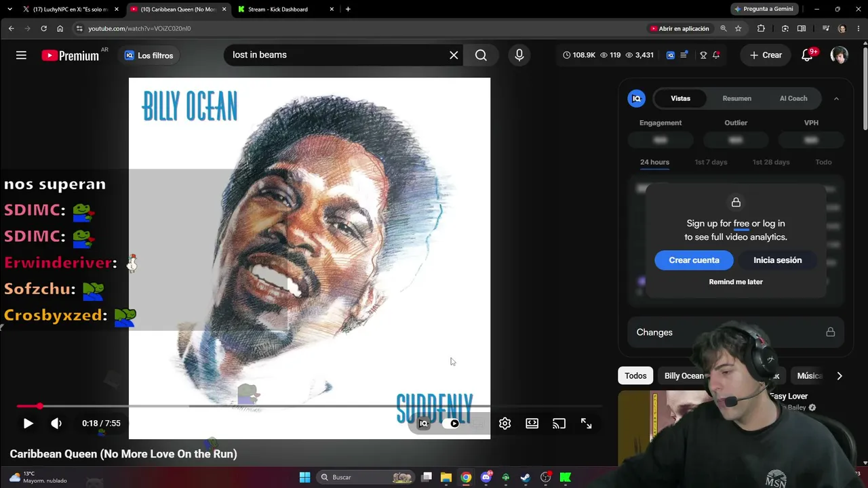The height and width of the screenshot is (488, 868).
Task: Bookmark this page with the star
Action: 738,28
